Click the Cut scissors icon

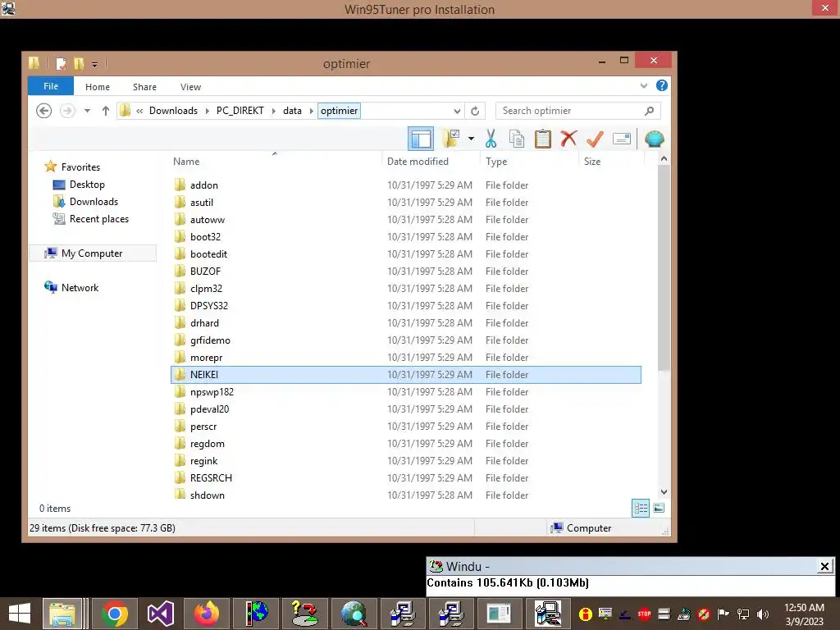click(491, 139)
